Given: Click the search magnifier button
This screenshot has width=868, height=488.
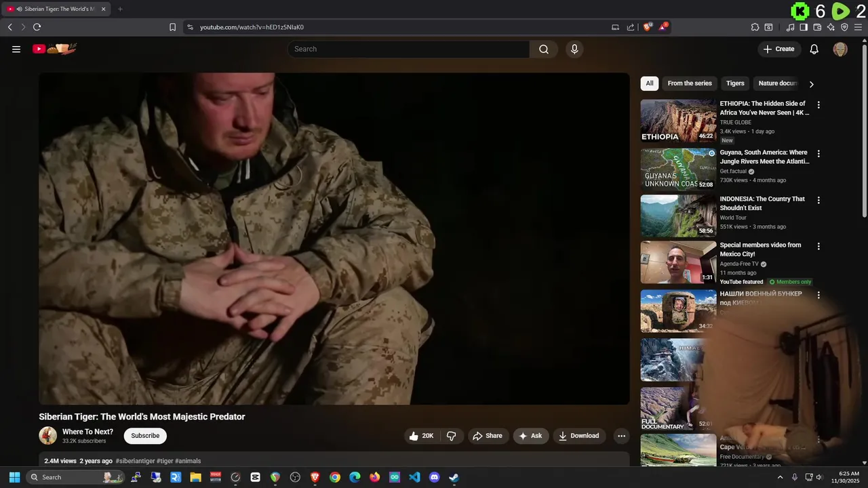Looking at the screenshot, I should click(x=544, y=49).
